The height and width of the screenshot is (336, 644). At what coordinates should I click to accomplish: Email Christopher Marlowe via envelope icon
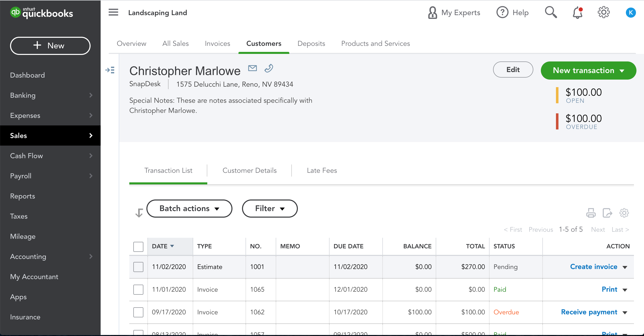pyautogui.click(x=252, y=68)
